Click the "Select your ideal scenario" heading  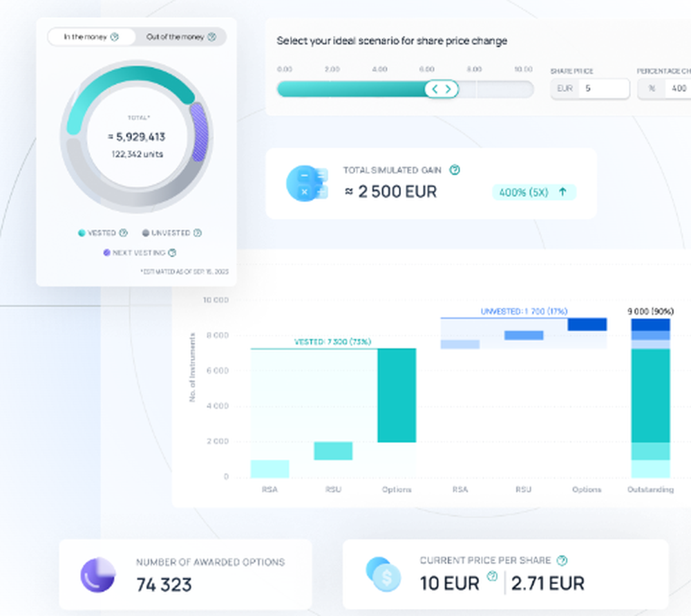392,41
